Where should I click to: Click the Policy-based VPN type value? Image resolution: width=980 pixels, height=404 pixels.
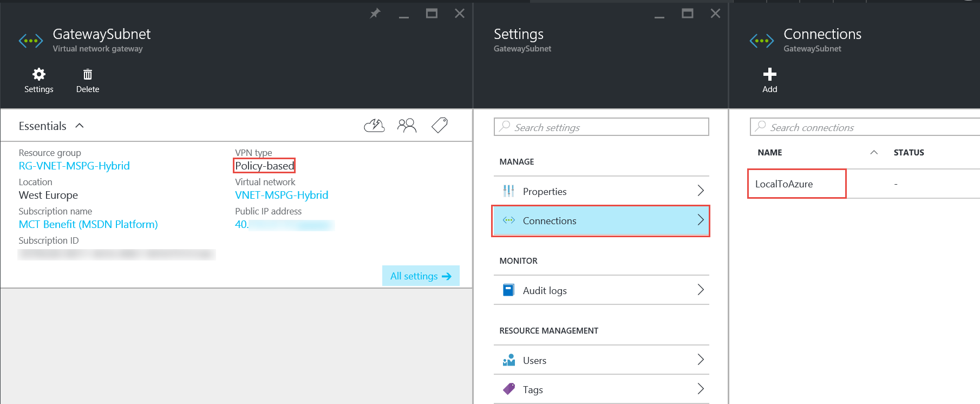coord(264,166)
